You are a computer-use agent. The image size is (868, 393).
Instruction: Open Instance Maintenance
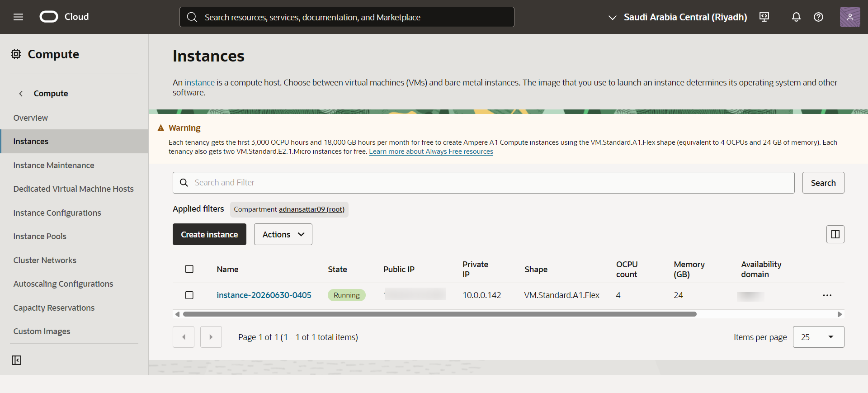[54, 165]
